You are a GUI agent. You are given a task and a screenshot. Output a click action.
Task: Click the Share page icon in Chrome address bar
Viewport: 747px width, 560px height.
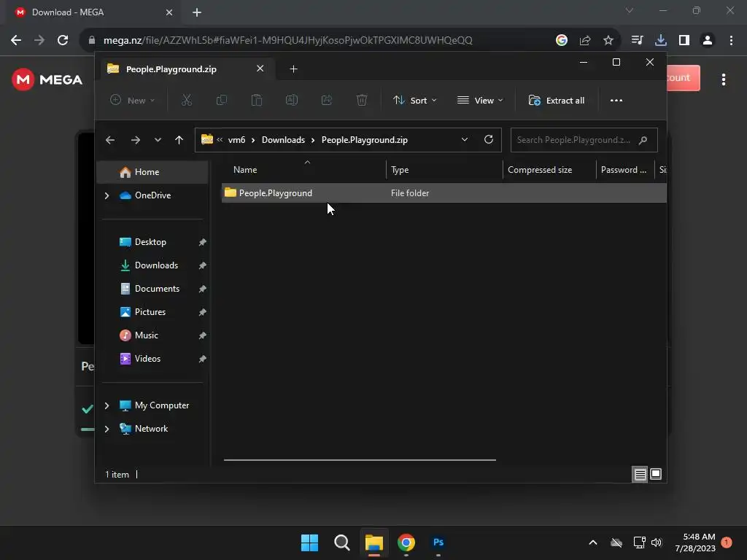coord(585,40)
